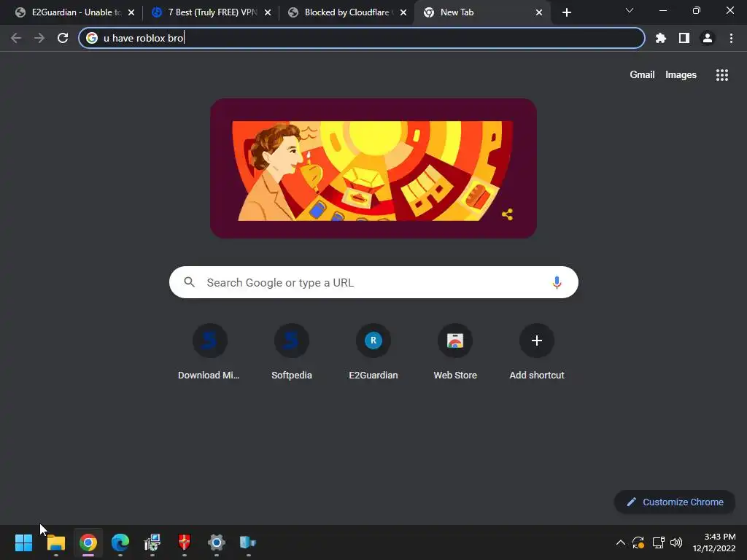Switch to Blocked by Cloudflare tab
The height and width of the screenshot is (560, 747).
click(347, 12)
